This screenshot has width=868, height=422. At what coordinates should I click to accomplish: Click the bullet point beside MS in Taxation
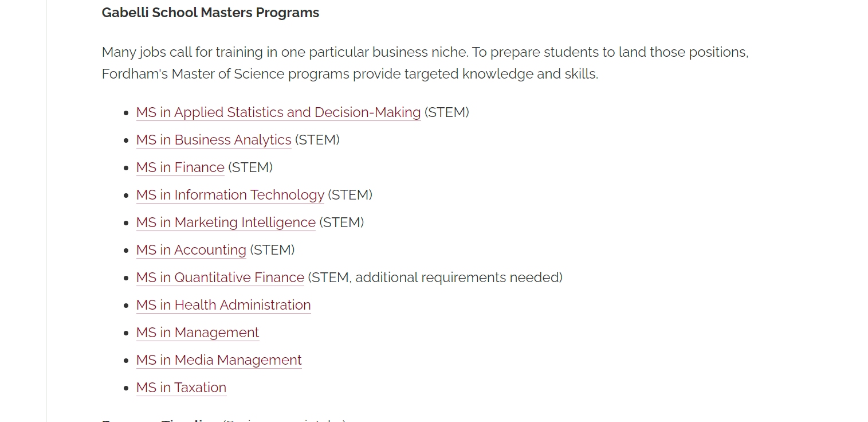pos(126,388)
